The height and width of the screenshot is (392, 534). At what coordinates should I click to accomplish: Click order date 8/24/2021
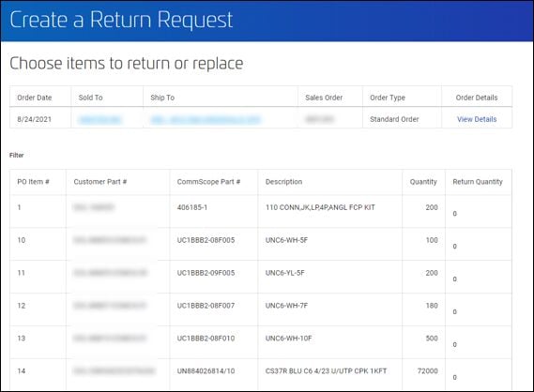click(x=34, y=119)
